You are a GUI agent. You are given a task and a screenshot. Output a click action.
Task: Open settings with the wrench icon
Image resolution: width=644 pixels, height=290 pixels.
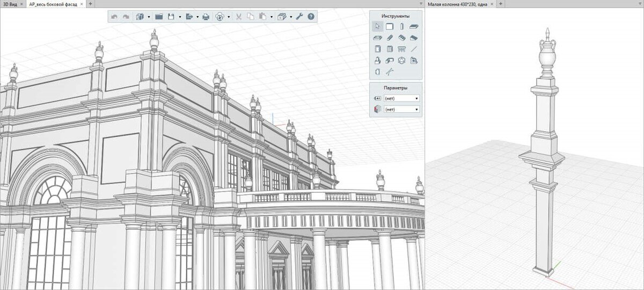point(299,17)
